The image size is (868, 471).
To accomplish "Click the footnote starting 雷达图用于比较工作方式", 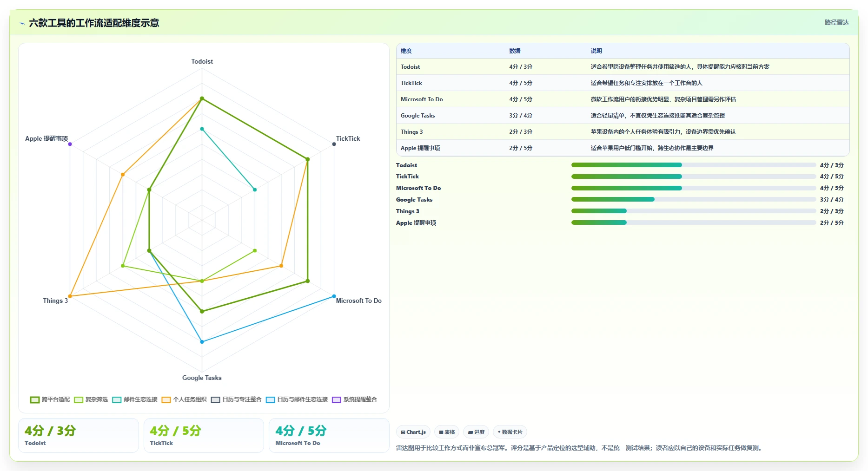I will coord(580,448).
